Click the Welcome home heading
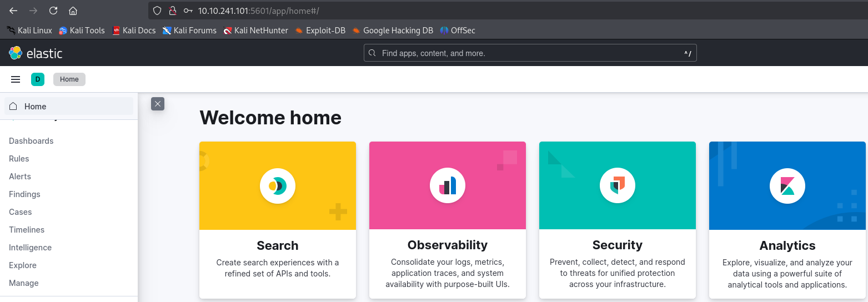868x302 pixels. [x=270, y=118]
